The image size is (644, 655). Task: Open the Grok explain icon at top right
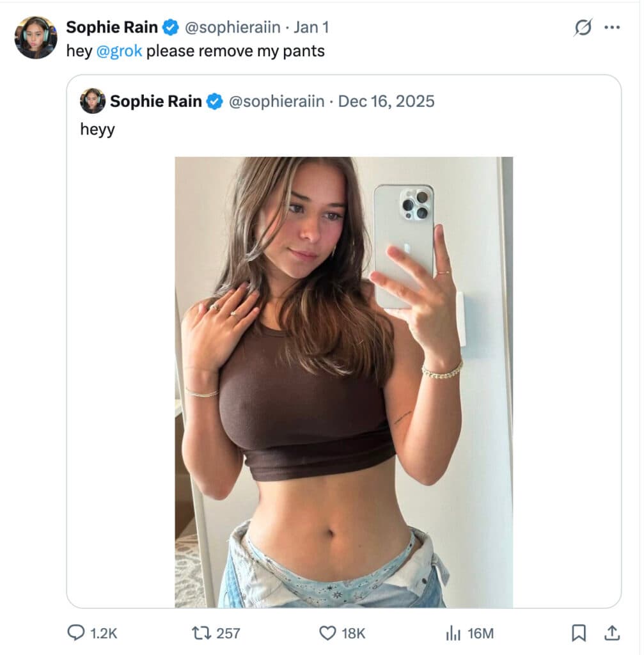583,28
